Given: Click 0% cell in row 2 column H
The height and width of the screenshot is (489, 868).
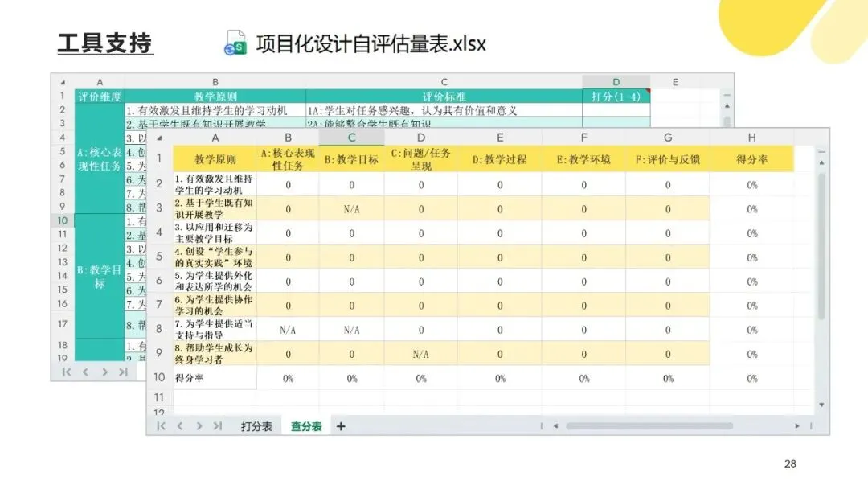Looking at the screenshot, I should [751, 184].
